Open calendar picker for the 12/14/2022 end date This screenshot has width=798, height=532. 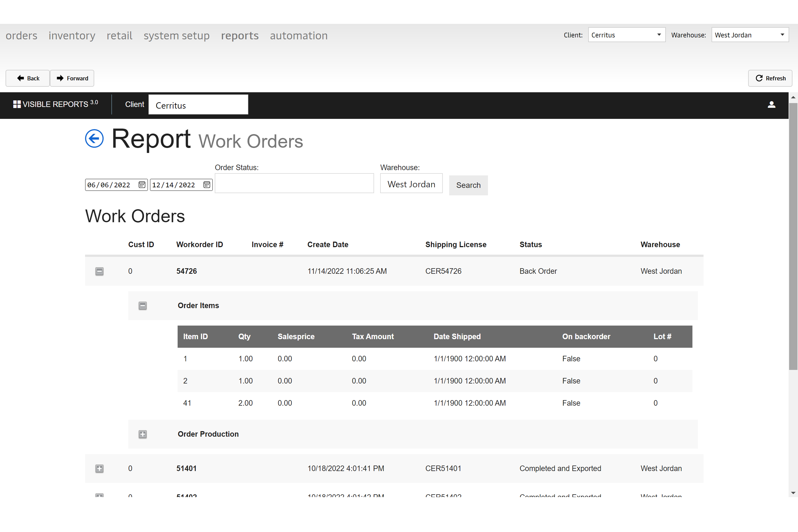tap(207, 185)
